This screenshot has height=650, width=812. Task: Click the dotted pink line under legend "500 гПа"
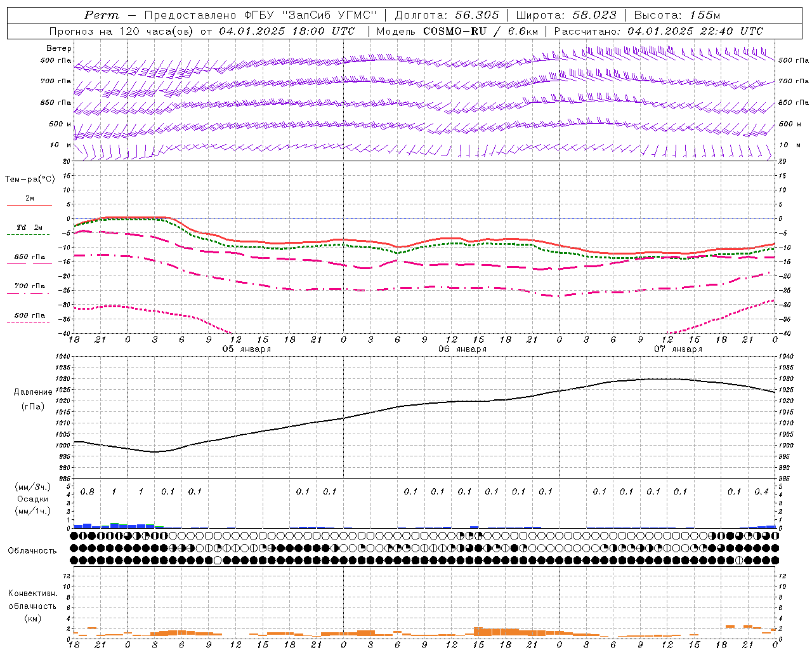click(29, 322)
